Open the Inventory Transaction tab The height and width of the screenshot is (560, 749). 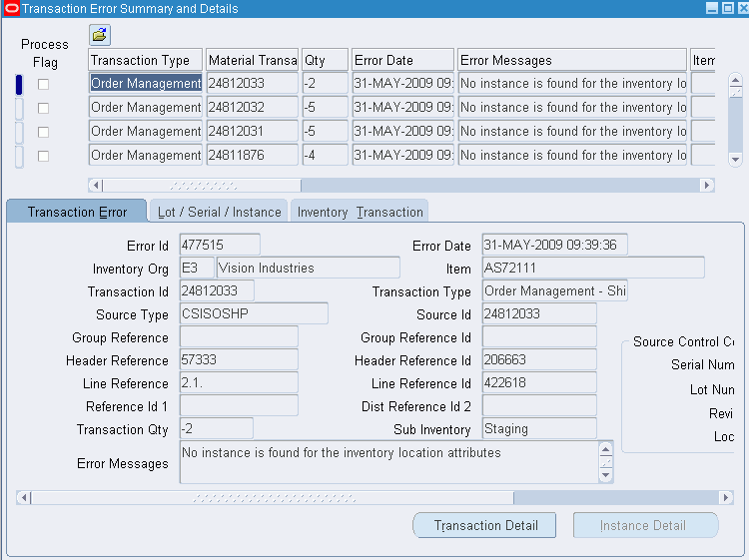(360, 212)
